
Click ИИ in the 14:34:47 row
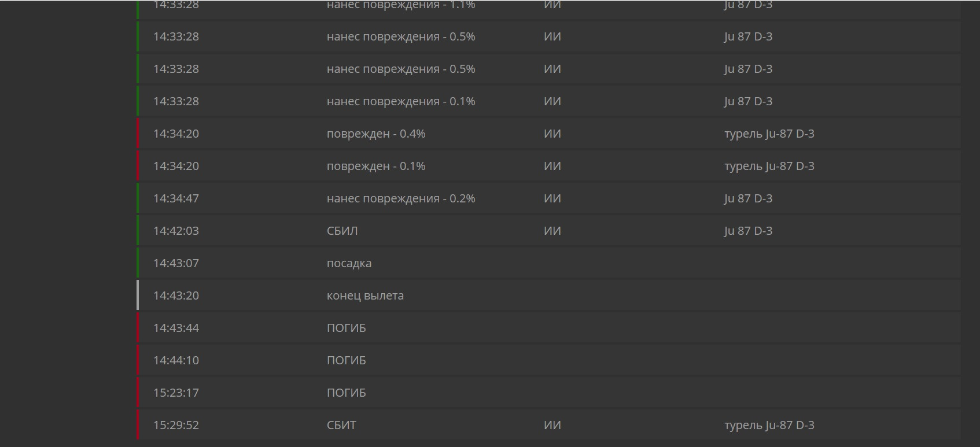click(x=552, y=198)
